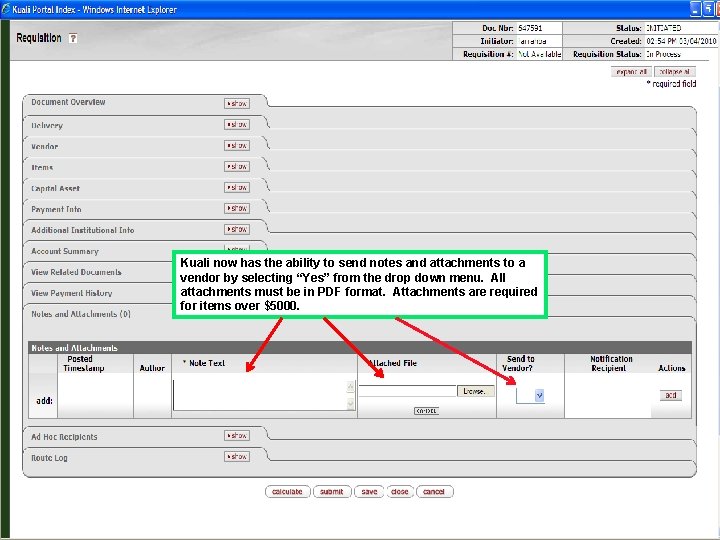Submit the requisition document
Image resolution: width=720 pixels, height=540 pixels.
click(x=332, y=492)
